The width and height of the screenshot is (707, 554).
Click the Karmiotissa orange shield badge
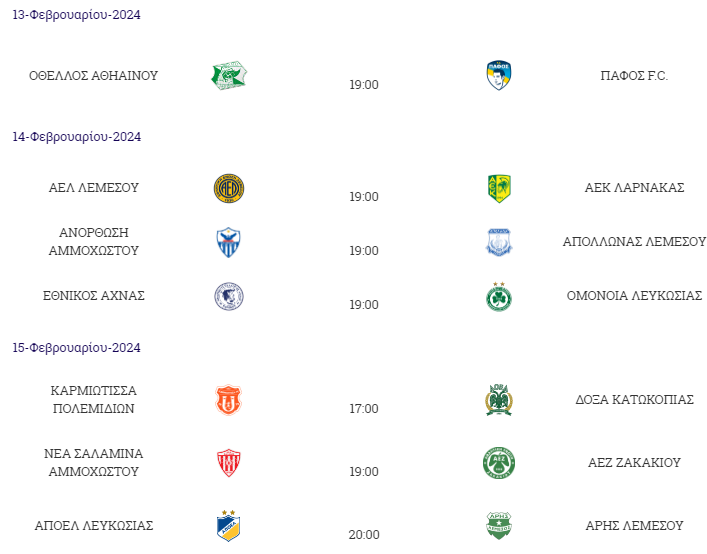coord(229,400)
